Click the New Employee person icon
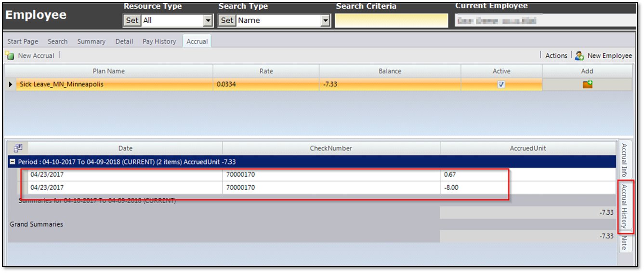Viewport: 644px width, 273px height. [x=580, y=55]
